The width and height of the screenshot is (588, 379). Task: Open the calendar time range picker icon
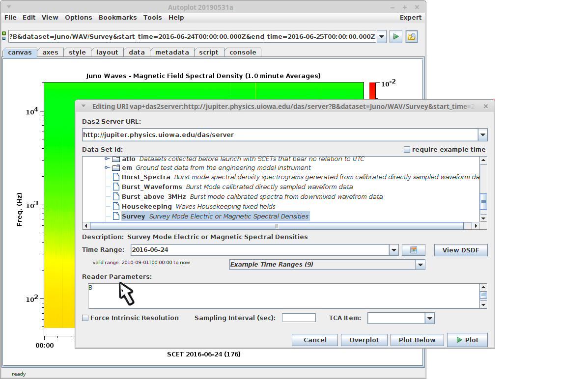tap(413, 250)
